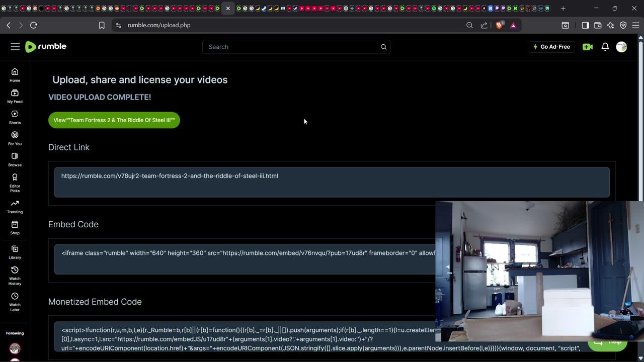
Task: Click the Go Ad-Free button
Action: (552, 47)
